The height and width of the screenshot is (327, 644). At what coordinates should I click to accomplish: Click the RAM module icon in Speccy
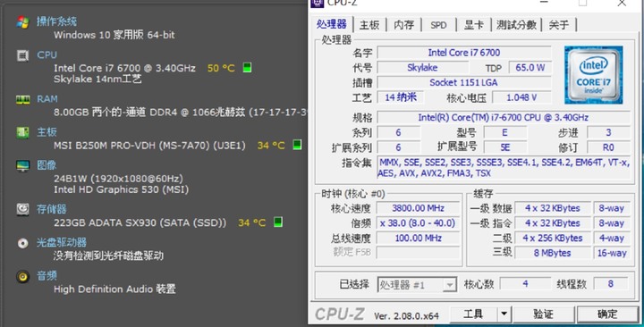pyautogui.click(x=23, y=99)
